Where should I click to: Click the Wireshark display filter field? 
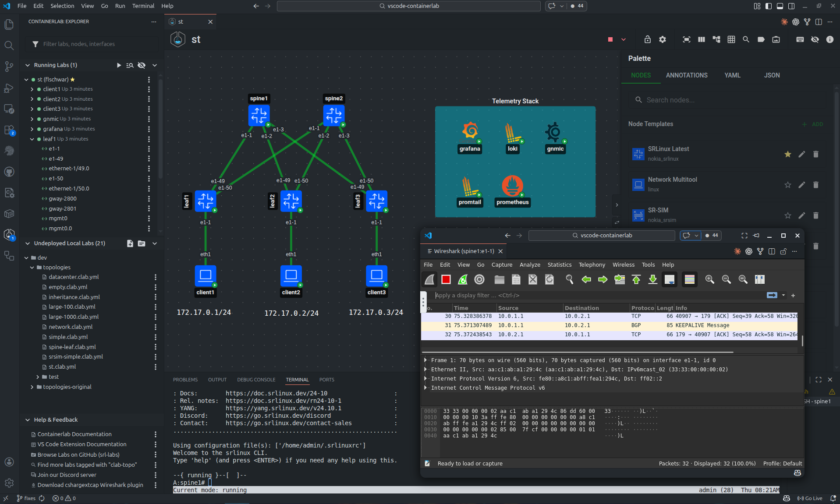[598, 296]
